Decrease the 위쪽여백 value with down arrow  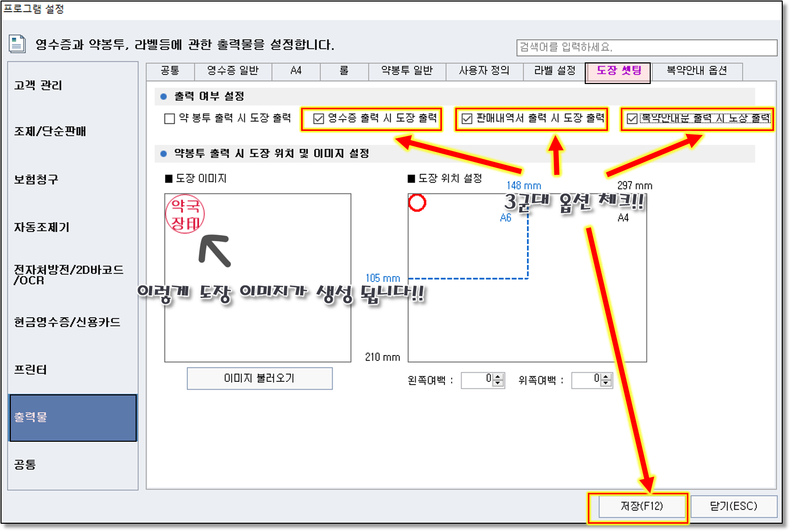point(606,384)
